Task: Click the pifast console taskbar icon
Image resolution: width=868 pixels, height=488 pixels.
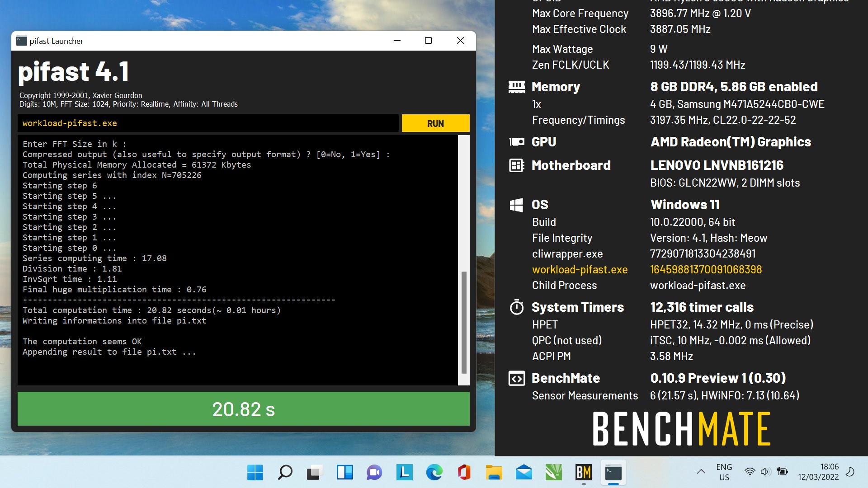Action: click(x=613, y=473)
